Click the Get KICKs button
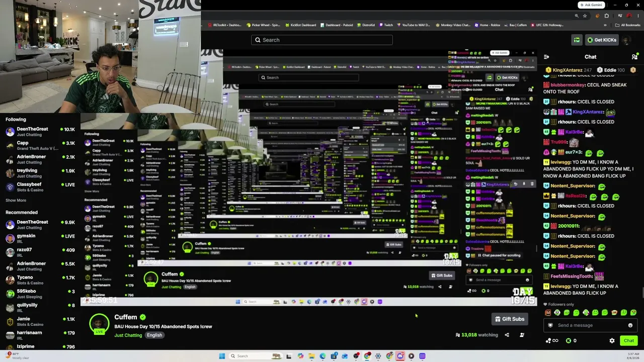Viewport: 644px width, 362px height. tap(602, 40)
